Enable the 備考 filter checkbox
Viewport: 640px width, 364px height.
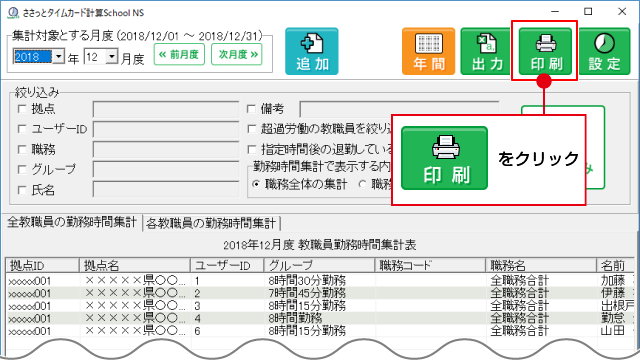(x=251, y=109)
